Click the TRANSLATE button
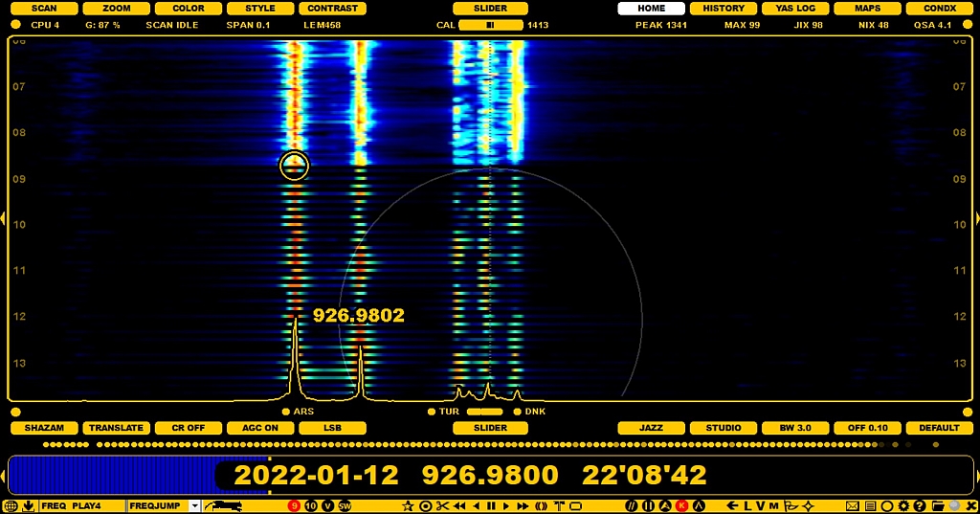The image size is (980, 514). click(x=117, y=428)
